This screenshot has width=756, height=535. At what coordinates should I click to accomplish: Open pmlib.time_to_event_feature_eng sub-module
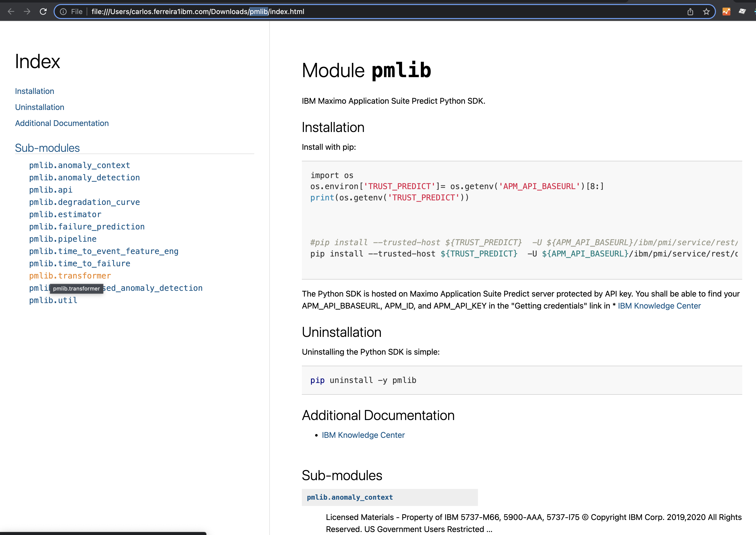pos(104,251)
